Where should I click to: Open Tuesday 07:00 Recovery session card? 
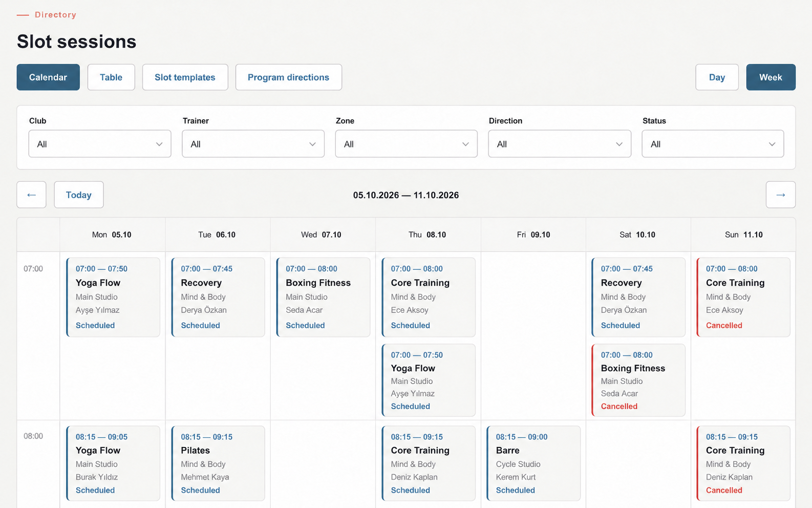pos(218,297)
